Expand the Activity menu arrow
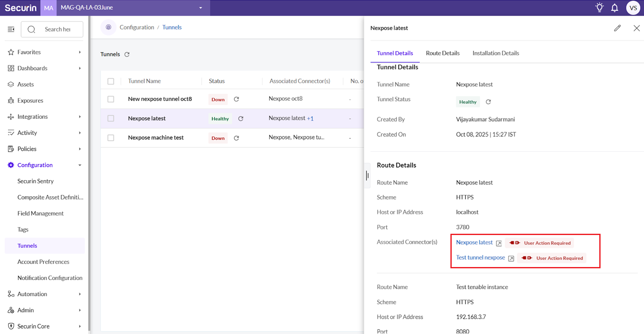 coord(80,133)
